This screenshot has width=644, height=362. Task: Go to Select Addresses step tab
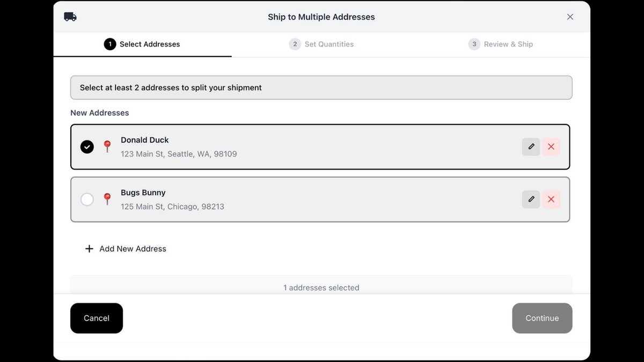[x=142, y=44]
